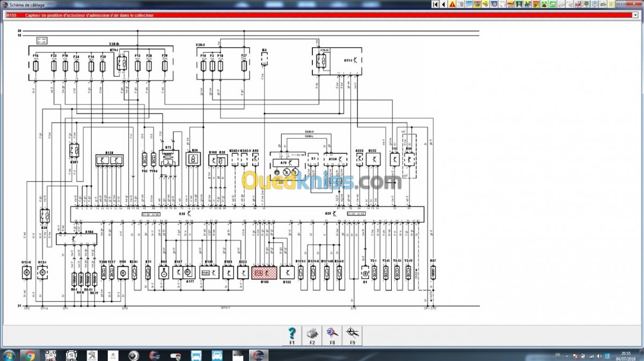
Task: Click the X28-II fuse box label
Action: pyautogui.click(x=200, y=45)
